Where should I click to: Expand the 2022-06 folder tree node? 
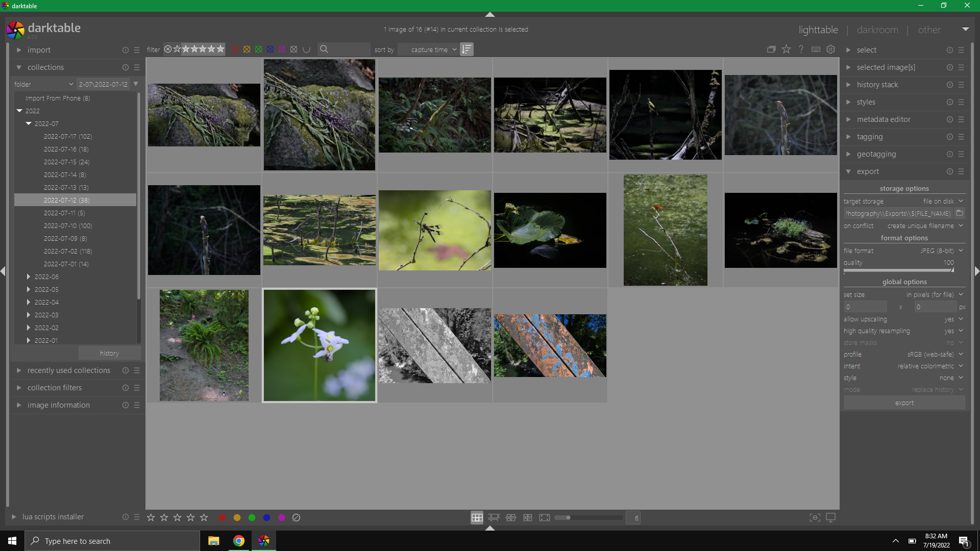point(29,277)
